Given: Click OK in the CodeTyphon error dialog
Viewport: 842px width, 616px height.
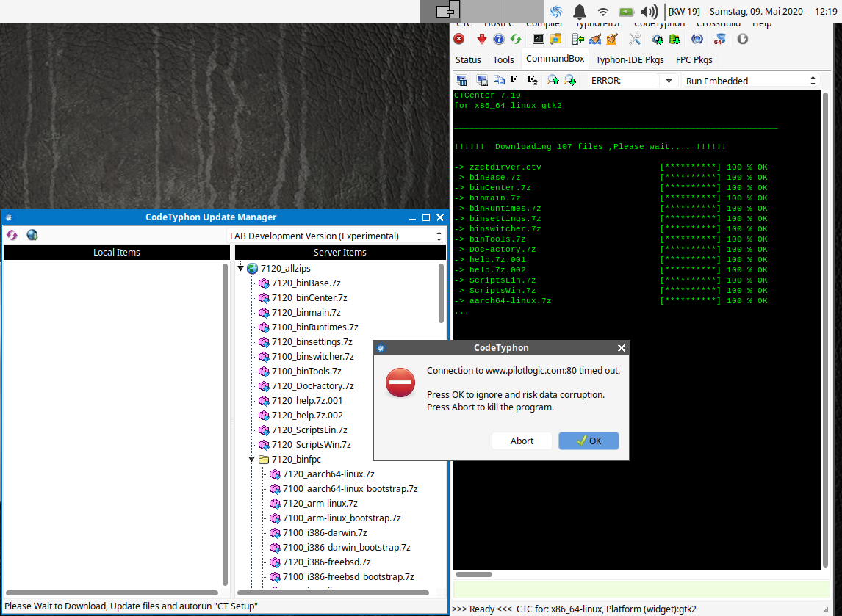Looking at the screenshot, I should pyautogui.click(x=589, y=441).
